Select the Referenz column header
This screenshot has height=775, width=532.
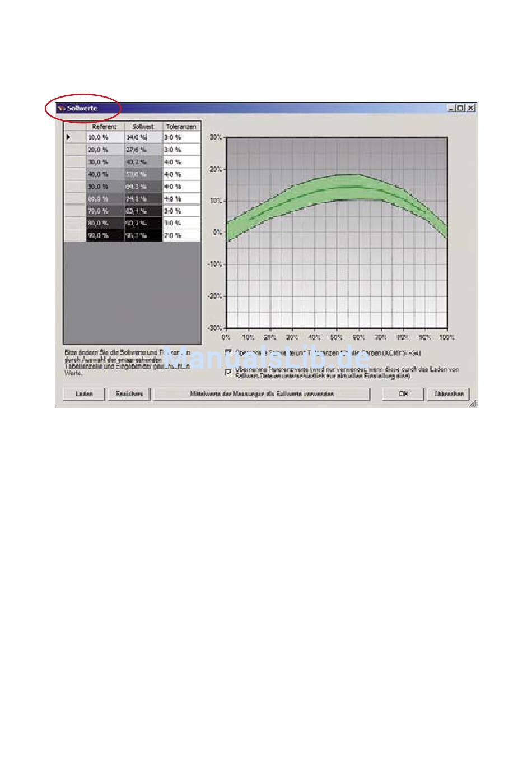click(x=105, y=127)
